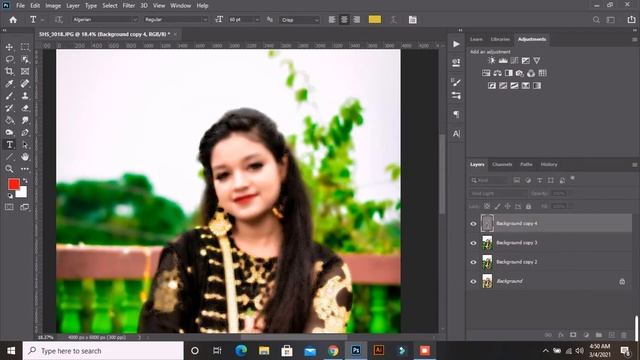The width and height of the screenshot is (640, 360).
Task: Select the Frame tool
Action: point(25,71)
